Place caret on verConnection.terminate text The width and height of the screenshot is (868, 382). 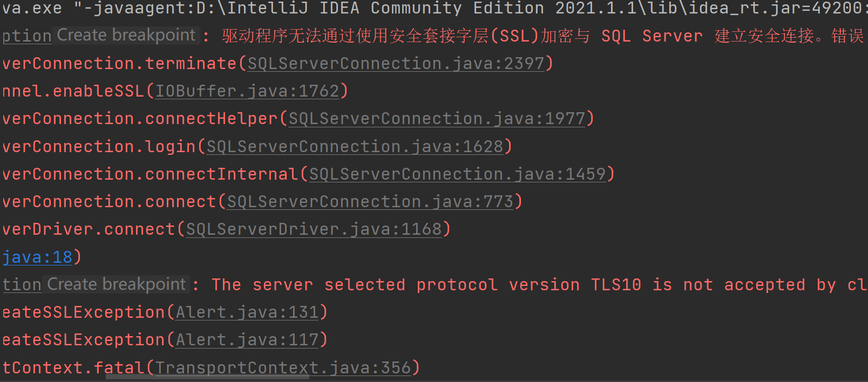(x=119, y=64)
